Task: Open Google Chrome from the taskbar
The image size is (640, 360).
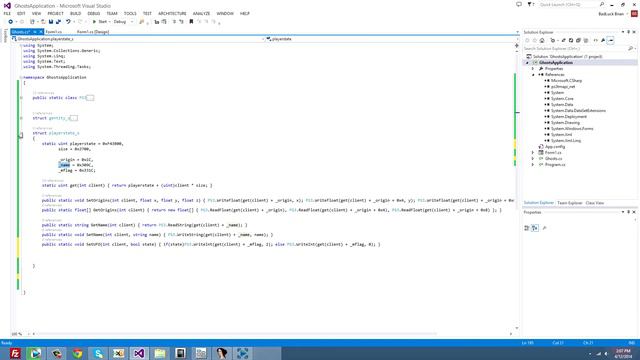Action: click(x=77, y=353)
